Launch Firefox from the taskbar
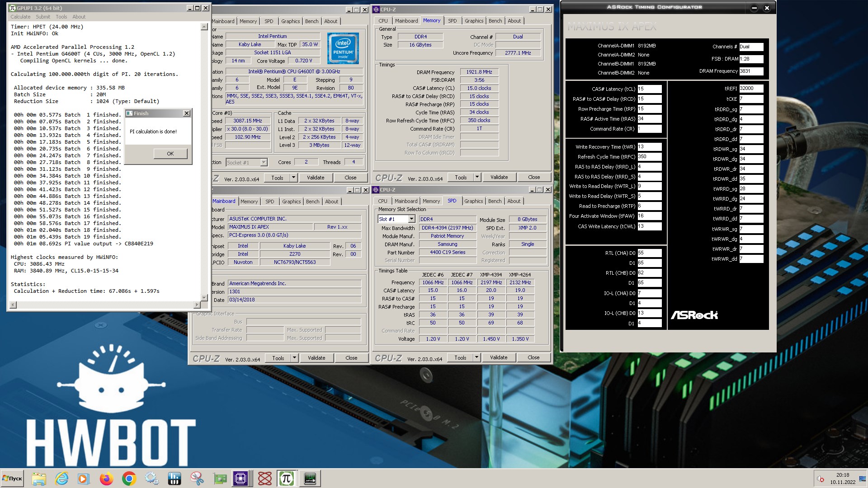868x488 pixels. point(106,479)
